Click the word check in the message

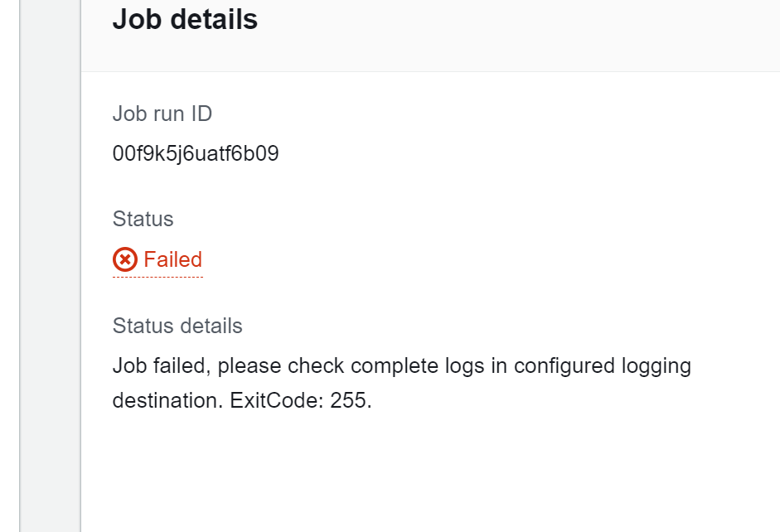(x=316, y=366)
